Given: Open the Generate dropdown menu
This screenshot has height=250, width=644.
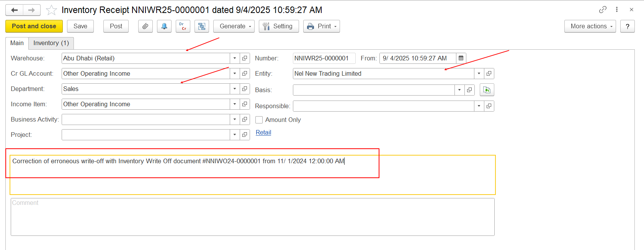Looking at the screenshot, I should [x=234, y=26].
